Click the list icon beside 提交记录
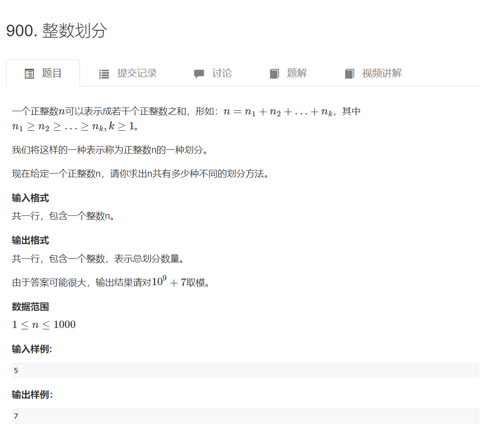 coord(104,73)
